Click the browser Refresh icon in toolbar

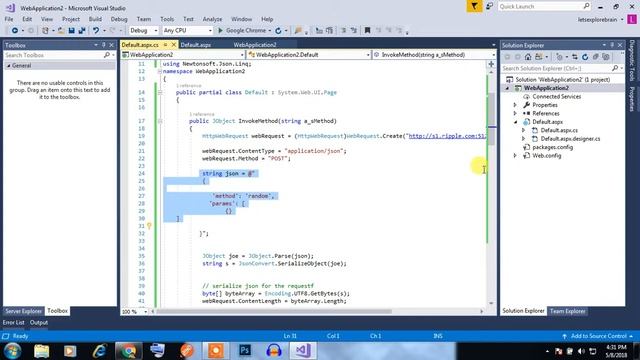(x=278, y=31)
